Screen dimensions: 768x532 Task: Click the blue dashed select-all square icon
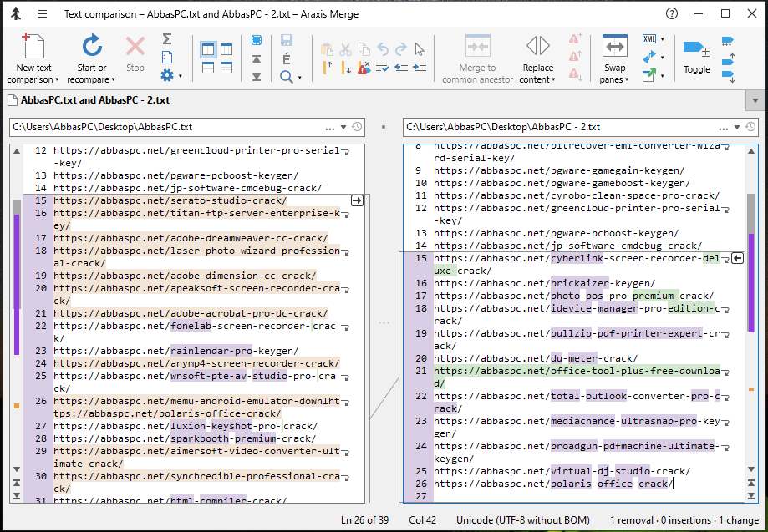tap(257, 40)
